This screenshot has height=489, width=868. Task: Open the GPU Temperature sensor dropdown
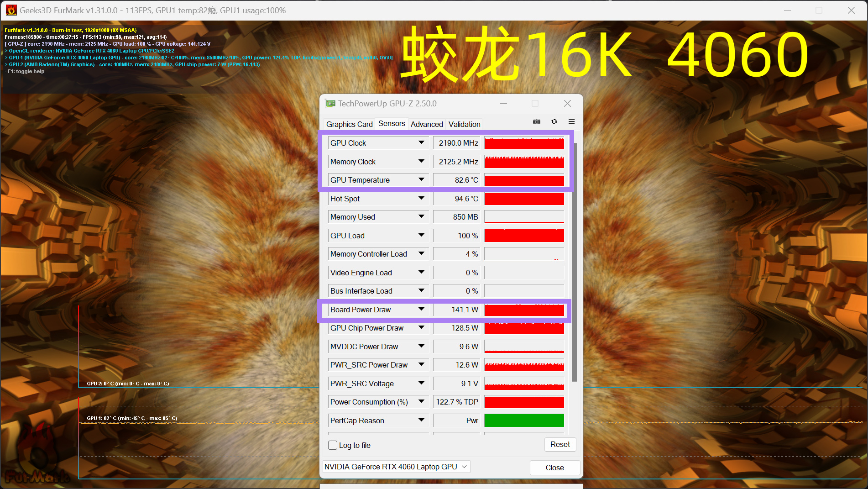click(x=421, y=180)
